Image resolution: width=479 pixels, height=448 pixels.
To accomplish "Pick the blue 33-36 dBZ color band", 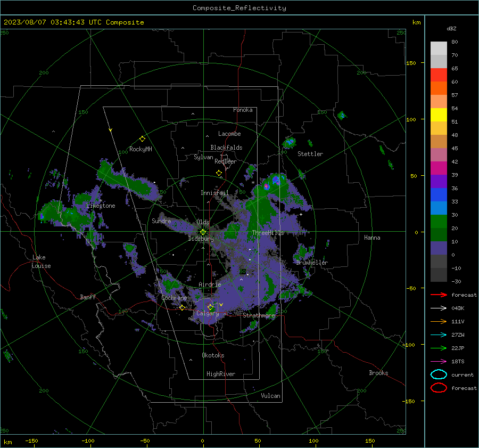I will (439, 194).
